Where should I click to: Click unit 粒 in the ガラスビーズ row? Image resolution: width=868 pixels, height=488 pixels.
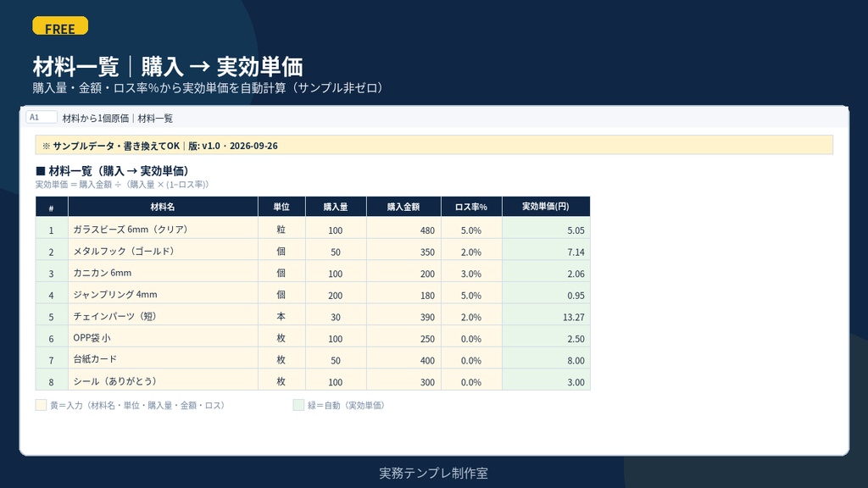pos(281,229)
